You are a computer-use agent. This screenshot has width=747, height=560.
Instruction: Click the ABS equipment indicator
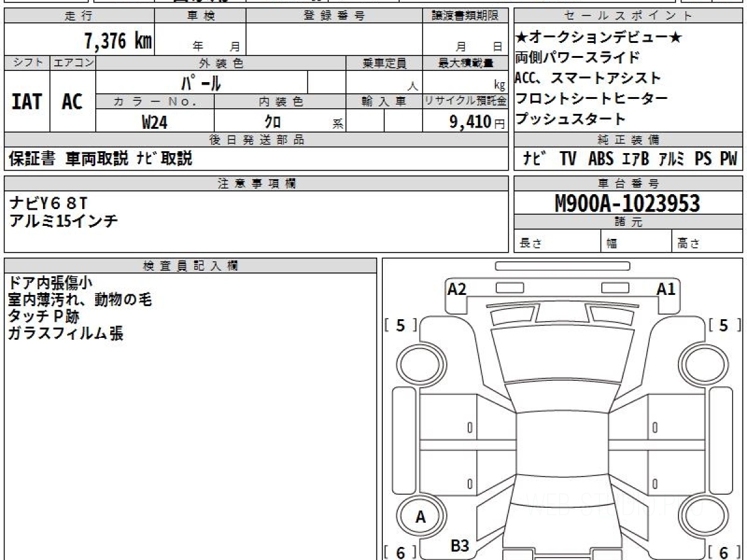[600, 159]
